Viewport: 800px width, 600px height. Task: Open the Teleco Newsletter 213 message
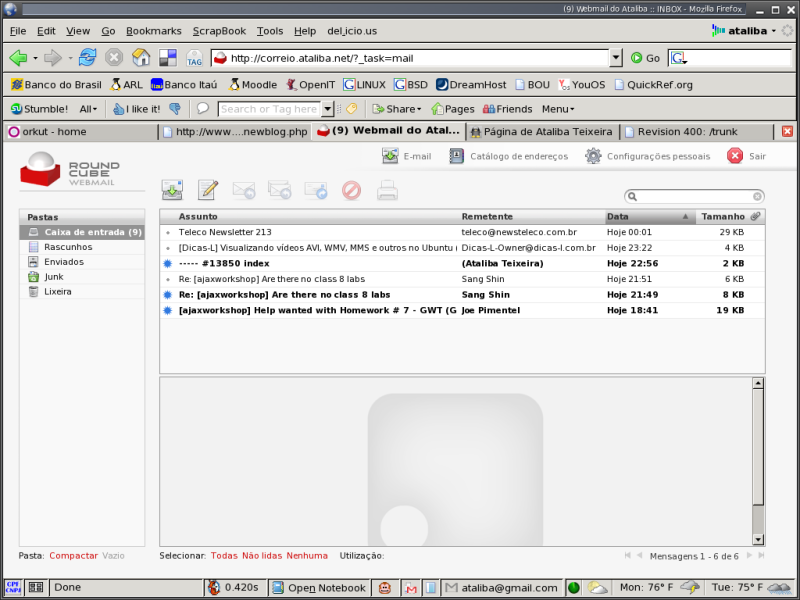click(x=462, y=232)
